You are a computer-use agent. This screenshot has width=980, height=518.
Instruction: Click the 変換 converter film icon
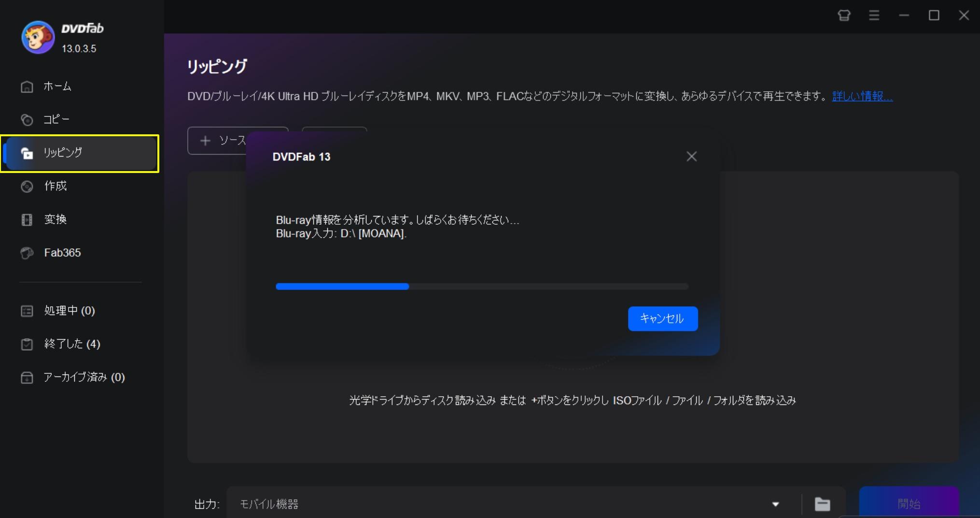coord(27,220)
